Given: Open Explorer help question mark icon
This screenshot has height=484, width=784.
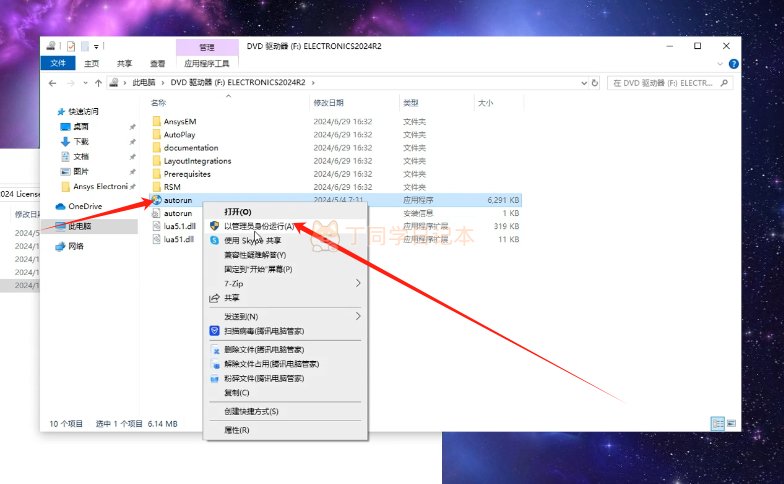Looking at the screenshot, I should (x=734, y=64).
